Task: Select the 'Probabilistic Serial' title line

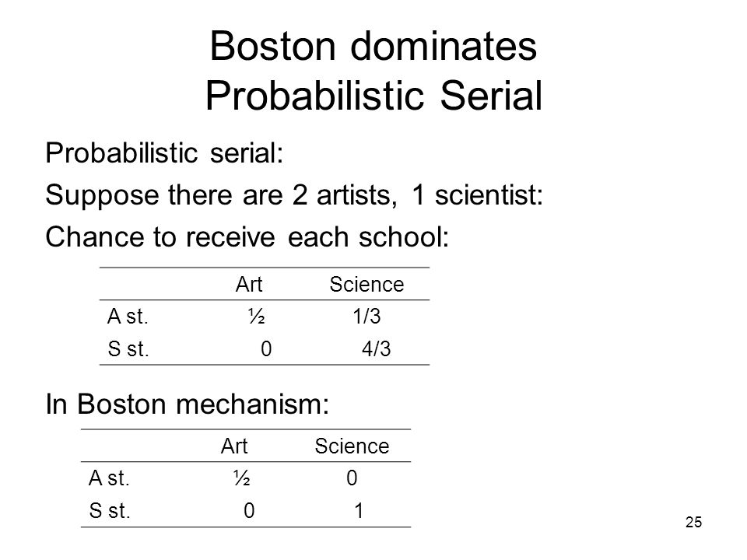Action: (374, 96)
